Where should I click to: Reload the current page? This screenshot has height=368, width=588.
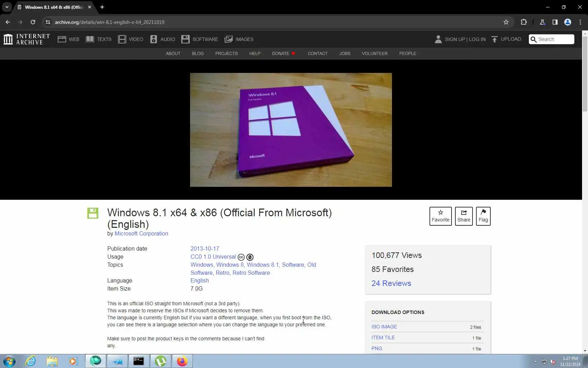[x=33, y=22]
